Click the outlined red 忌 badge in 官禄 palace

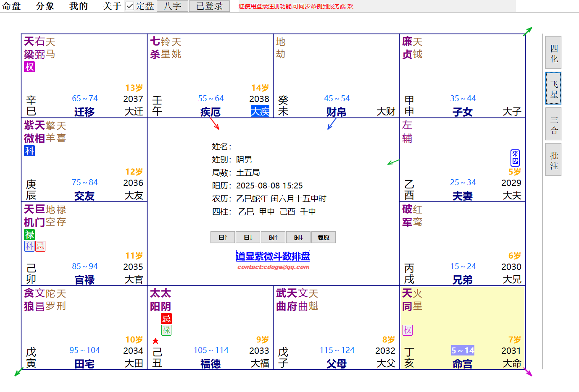point(40,246)
